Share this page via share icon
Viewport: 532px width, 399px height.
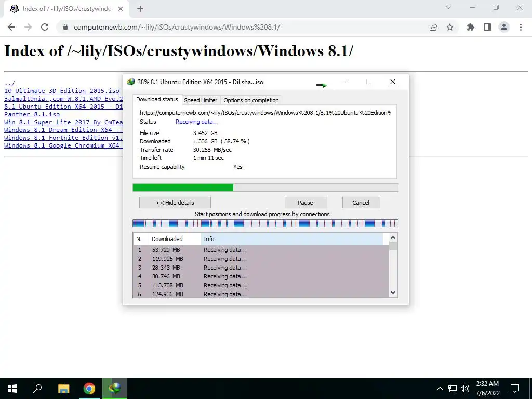pyautogui.click(x=433, y=27)
